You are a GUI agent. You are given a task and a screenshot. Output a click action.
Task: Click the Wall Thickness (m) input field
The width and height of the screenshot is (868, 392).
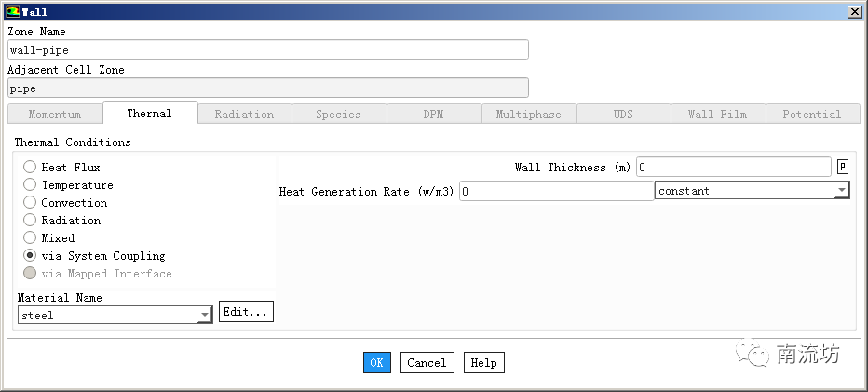[x=734, y=167]
